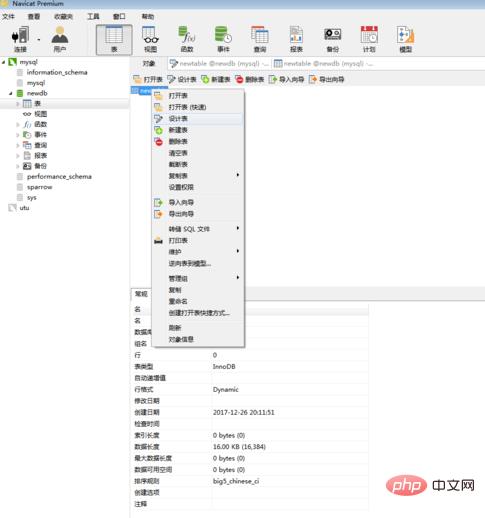Choose 设计表 in the context menu

pyautogui.click(x=198, y=119)
